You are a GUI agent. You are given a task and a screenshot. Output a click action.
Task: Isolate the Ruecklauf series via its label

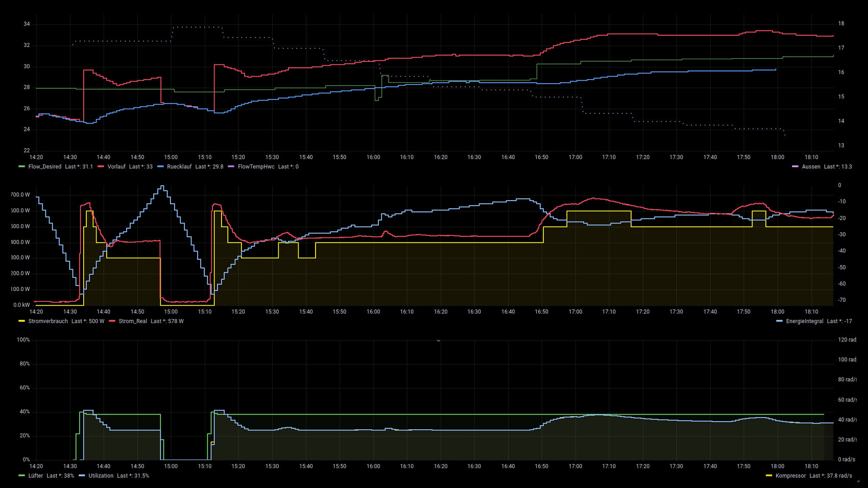[x=179, y=167]
